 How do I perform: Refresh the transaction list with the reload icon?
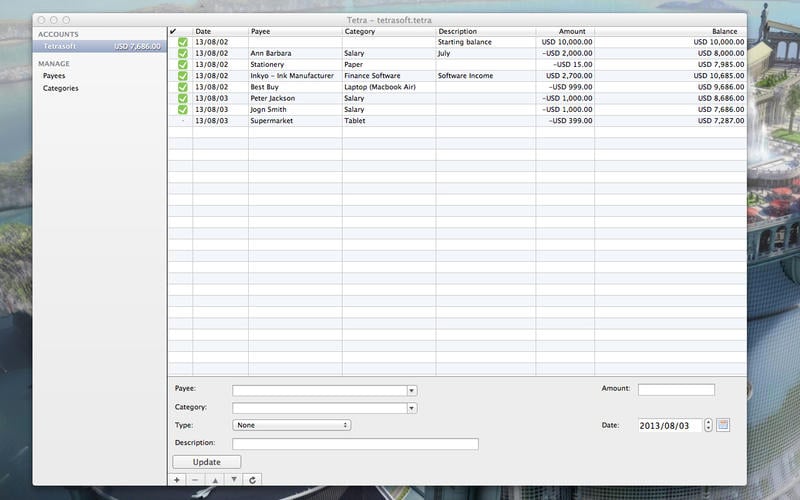coord(252,480)
